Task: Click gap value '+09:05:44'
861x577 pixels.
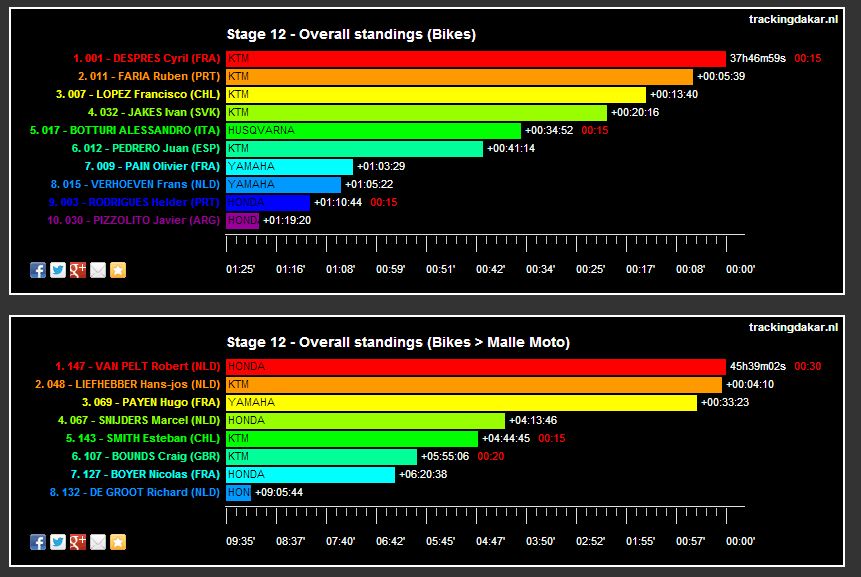Action: pos(279,492)
